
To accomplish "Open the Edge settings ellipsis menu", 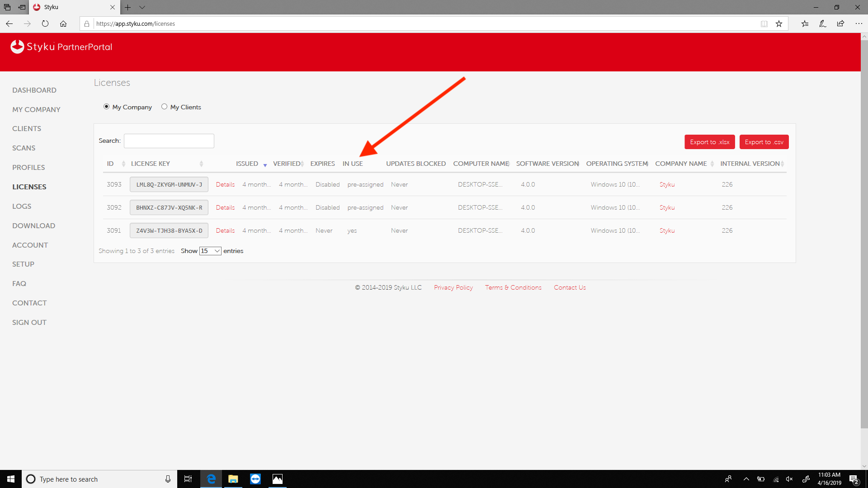I will tap(859, 23).
